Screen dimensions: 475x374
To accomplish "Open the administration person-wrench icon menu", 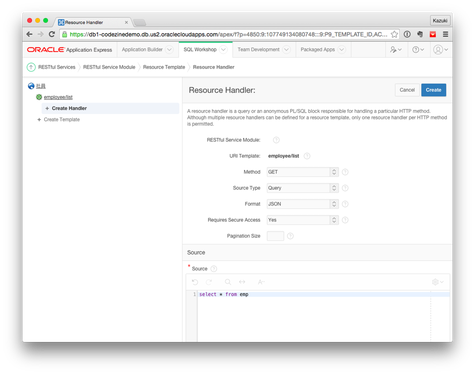I will [x=396, y=50].
